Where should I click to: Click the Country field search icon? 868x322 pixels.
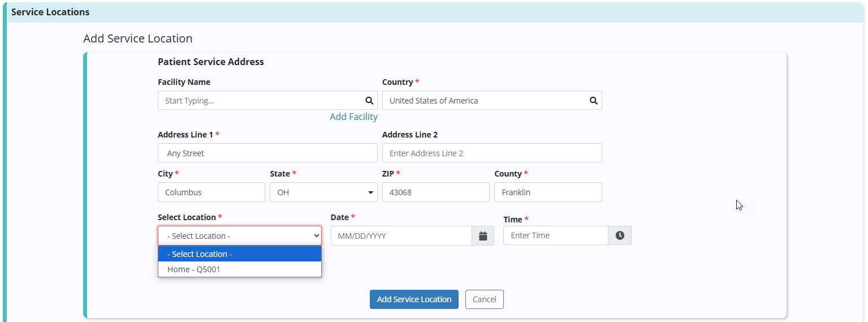tap(593, 101)
